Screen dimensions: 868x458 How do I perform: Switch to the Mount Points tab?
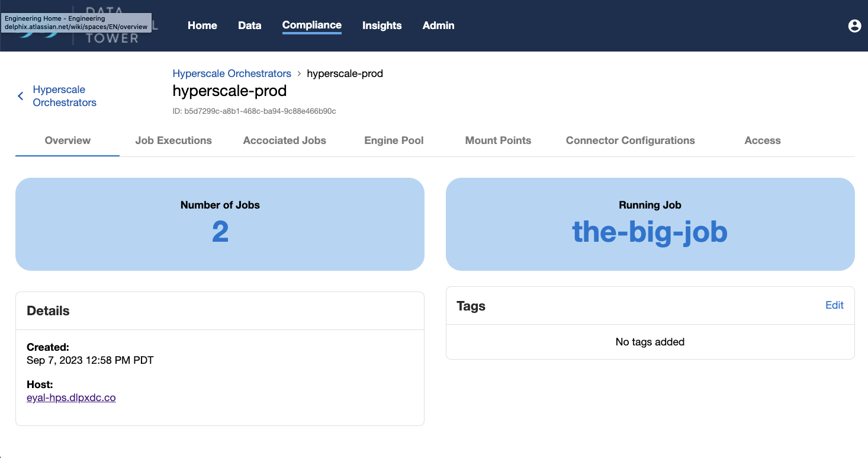pos(498,140)
